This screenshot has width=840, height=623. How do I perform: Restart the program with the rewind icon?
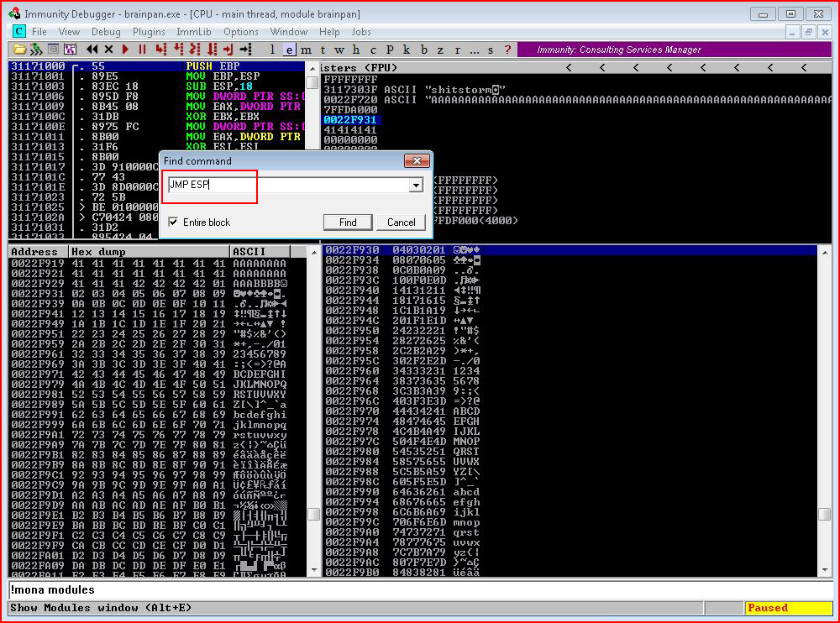(x=92, y=50)
